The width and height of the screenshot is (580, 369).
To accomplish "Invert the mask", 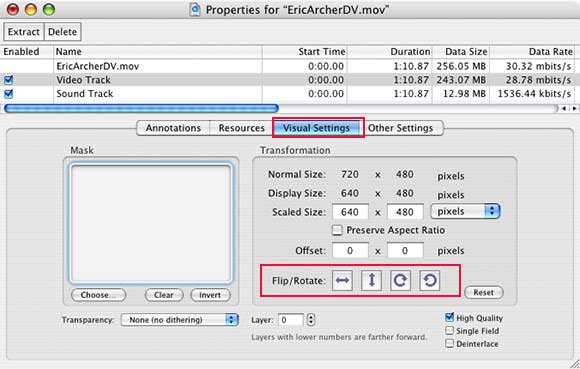I will 210,295.
